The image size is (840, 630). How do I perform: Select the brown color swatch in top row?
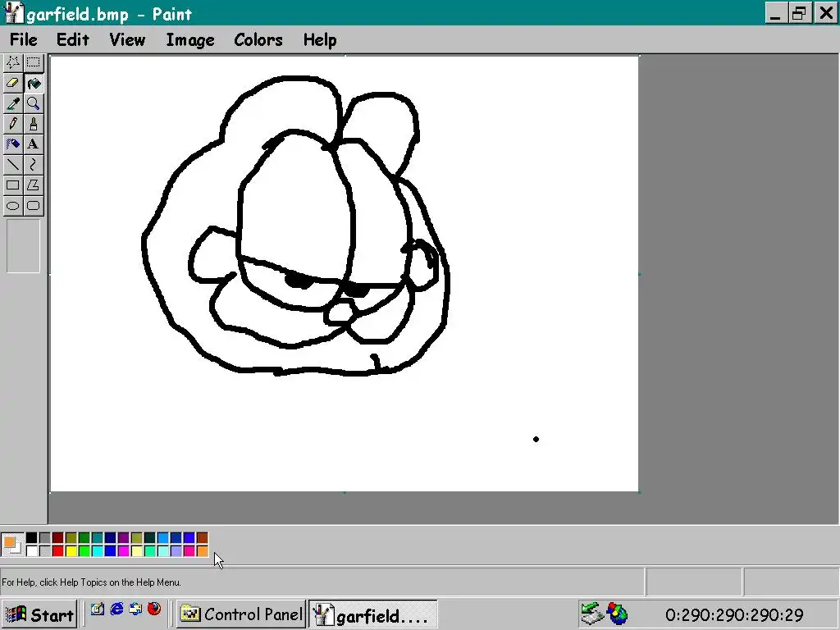pyautogui.click(x=203, y=538)
